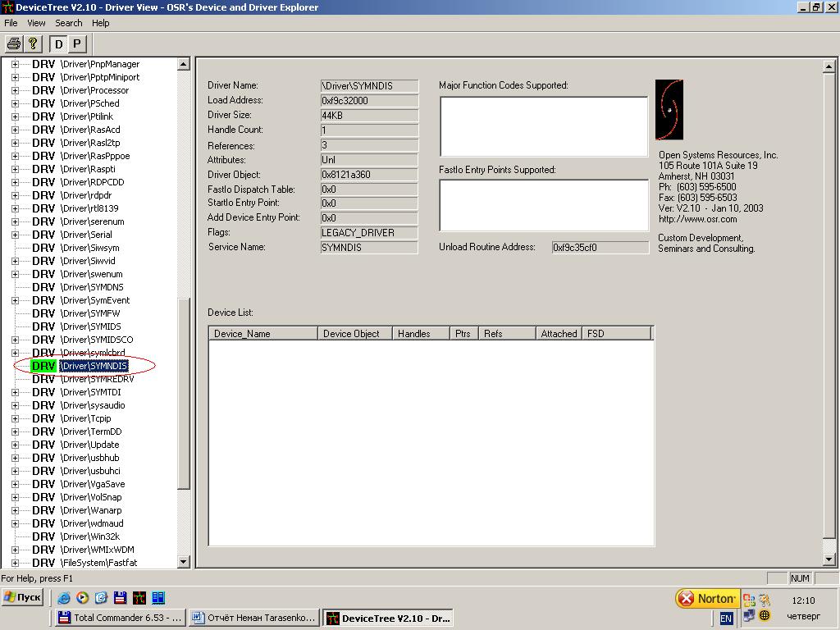
Task: Launch Total Commander floppy icon in Quick Launch
Action: coord(120,597)
